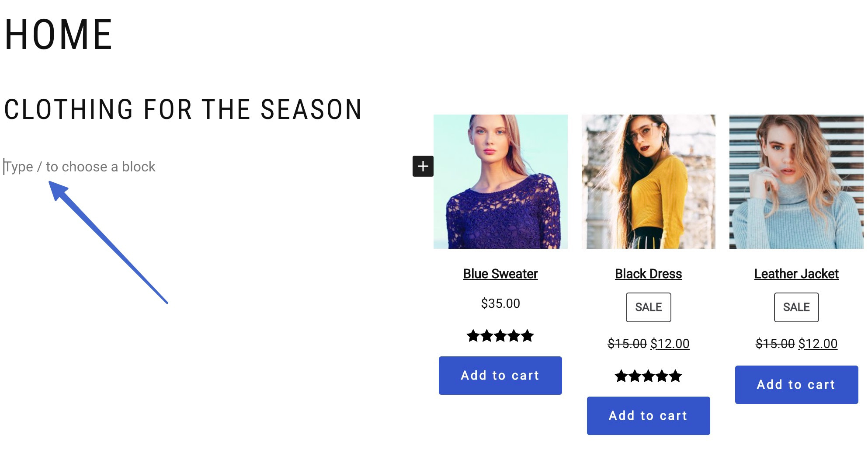Add the Blue Sweater to cart

click(x=500, y=376)
